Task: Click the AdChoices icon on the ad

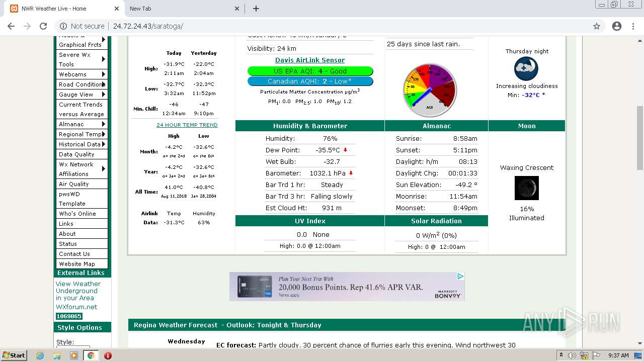Action: 460,276
